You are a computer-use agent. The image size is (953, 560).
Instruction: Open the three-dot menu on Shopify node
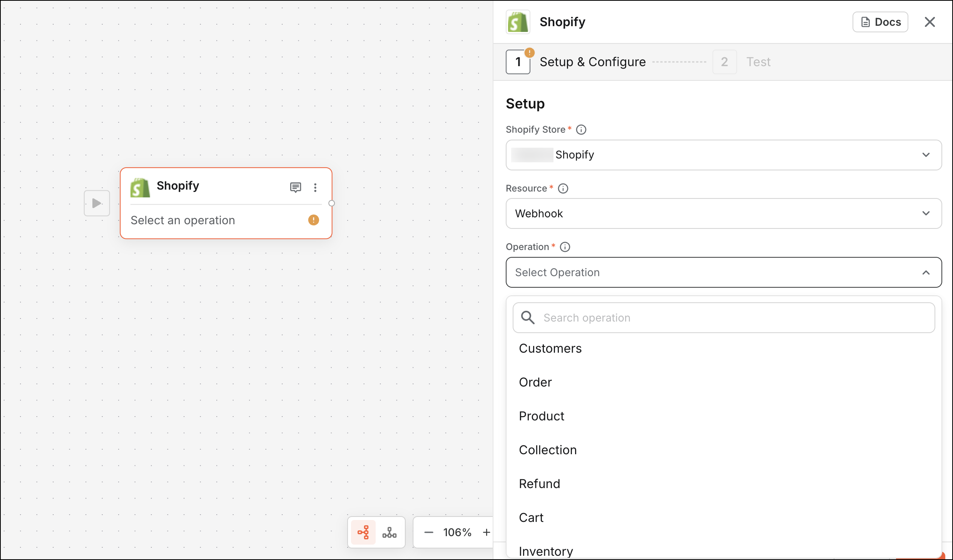315,187
